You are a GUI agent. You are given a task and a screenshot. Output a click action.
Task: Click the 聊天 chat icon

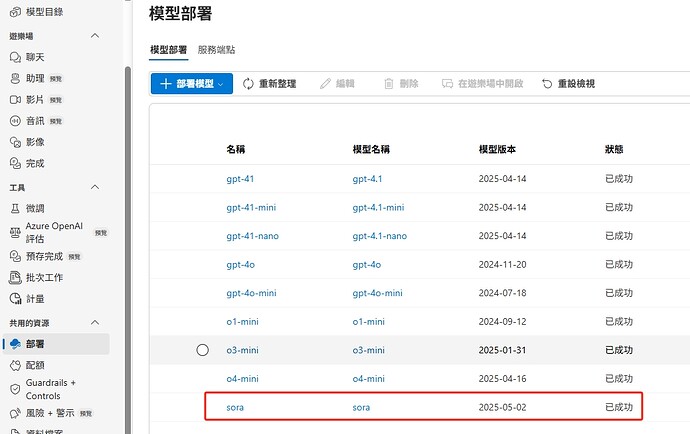pyautogui.click(x=15, y=57)
